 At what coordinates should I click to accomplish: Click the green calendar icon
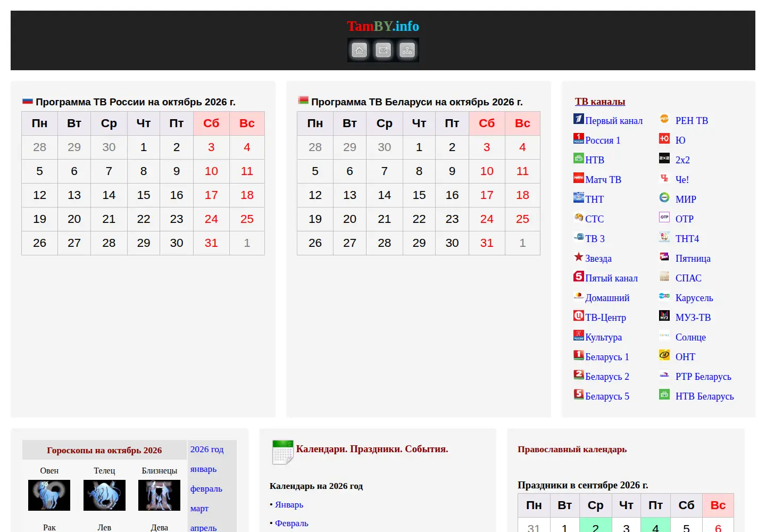282,452
